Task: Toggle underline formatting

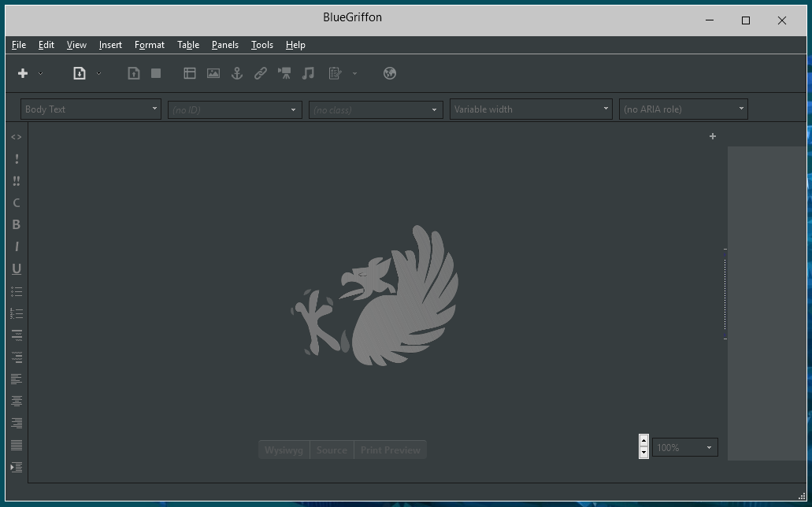Action: pos(17,269)
